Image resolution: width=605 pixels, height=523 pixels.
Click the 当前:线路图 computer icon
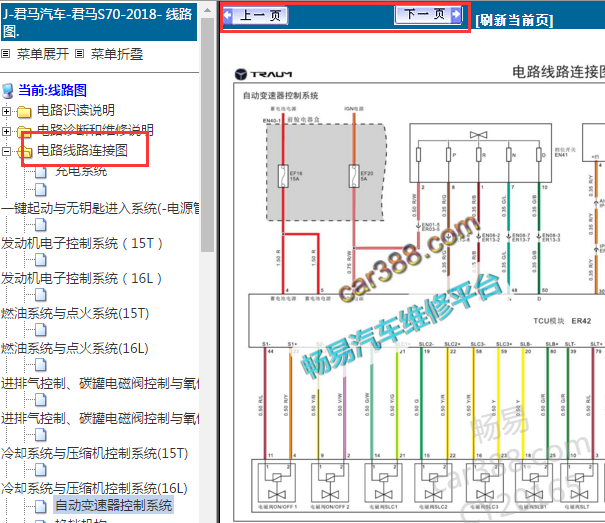click(8, 91)
